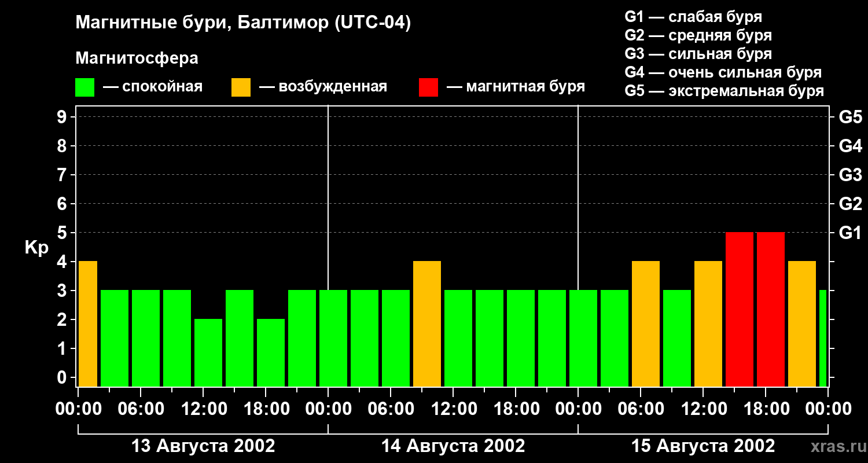Click the G5 label on right axis

point(850,117)
